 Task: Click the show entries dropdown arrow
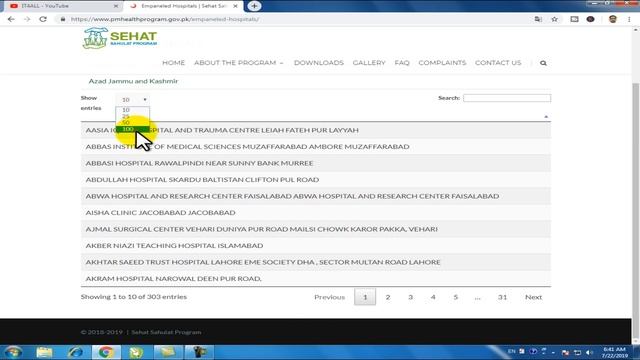(144, 100)
